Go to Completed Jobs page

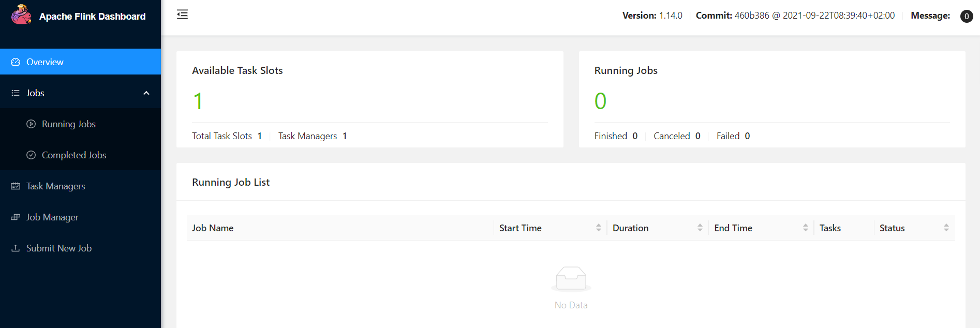click(x=74, y=155)
